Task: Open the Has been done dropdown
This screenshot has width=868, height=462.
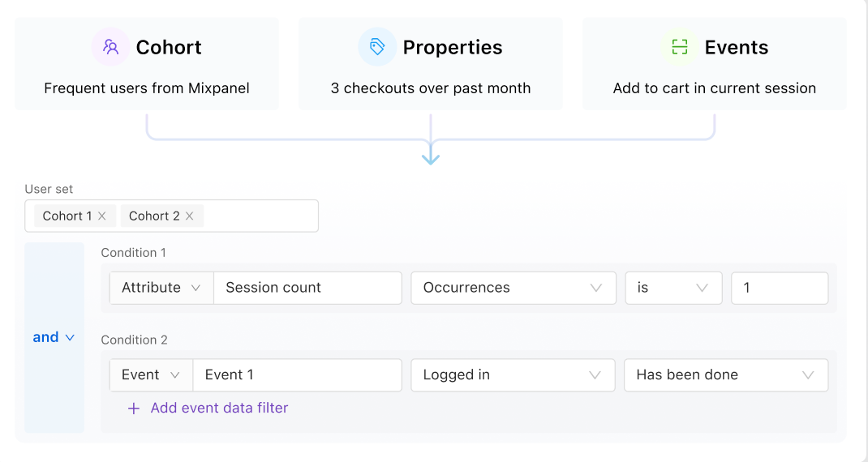Action: [x=726, y=375]
